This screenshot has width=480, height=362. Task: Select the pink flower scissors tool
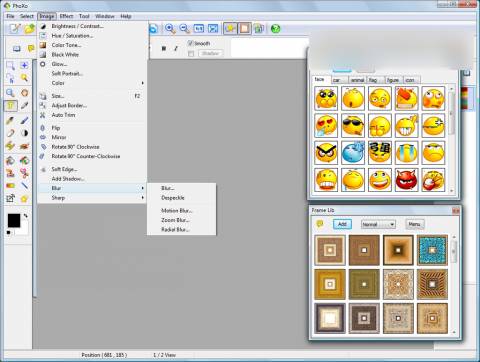pos(24,173)
